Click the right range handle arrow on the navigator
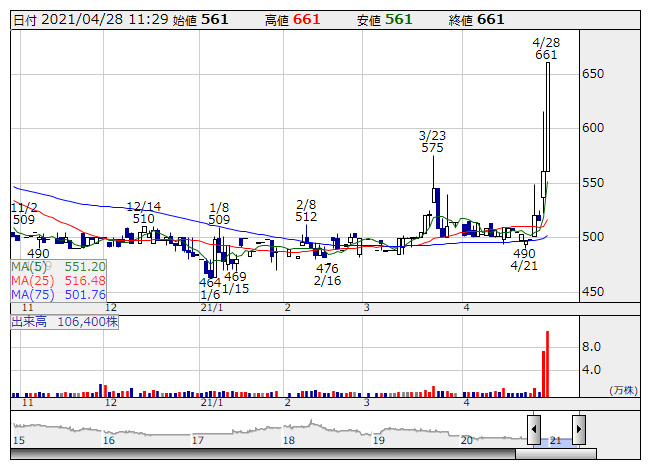 point(579,430)
